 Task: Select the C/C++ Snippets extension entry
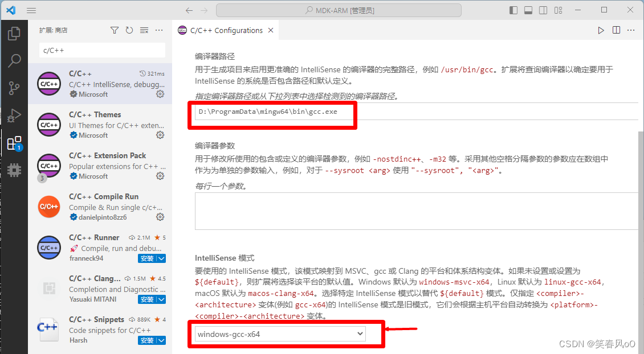pyautogui.click(x=100, y=330)
